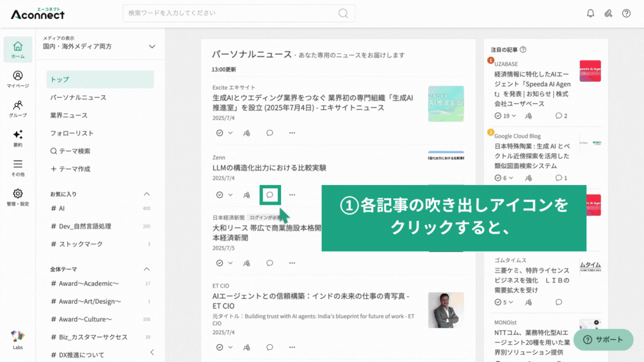Select テーマ検索 in the navigation menu
The image size is (644, 362).
point(70,151)
